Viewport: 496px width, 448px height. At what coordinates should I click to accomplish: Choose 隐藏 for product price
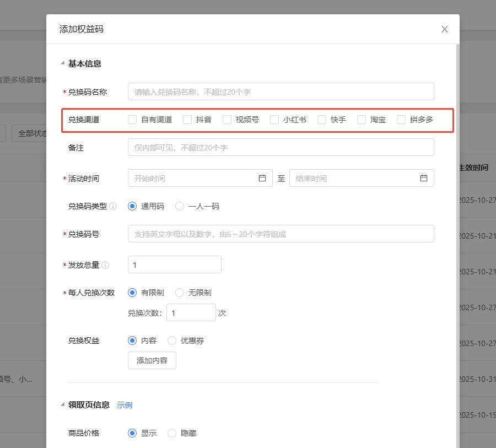[172, 433]
